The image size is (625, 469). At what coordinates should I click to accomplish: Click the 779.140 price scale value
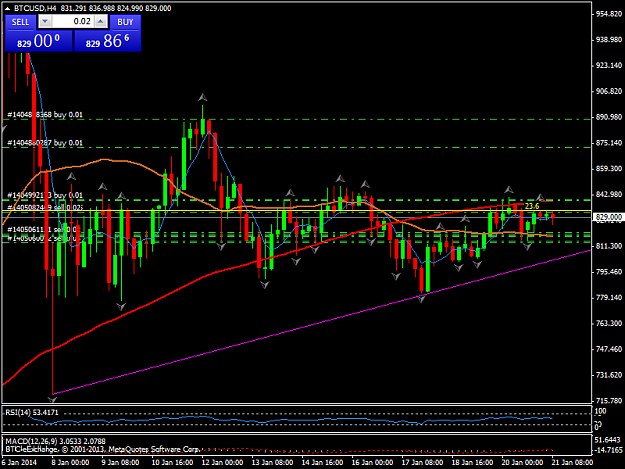[x=609, y=298]
